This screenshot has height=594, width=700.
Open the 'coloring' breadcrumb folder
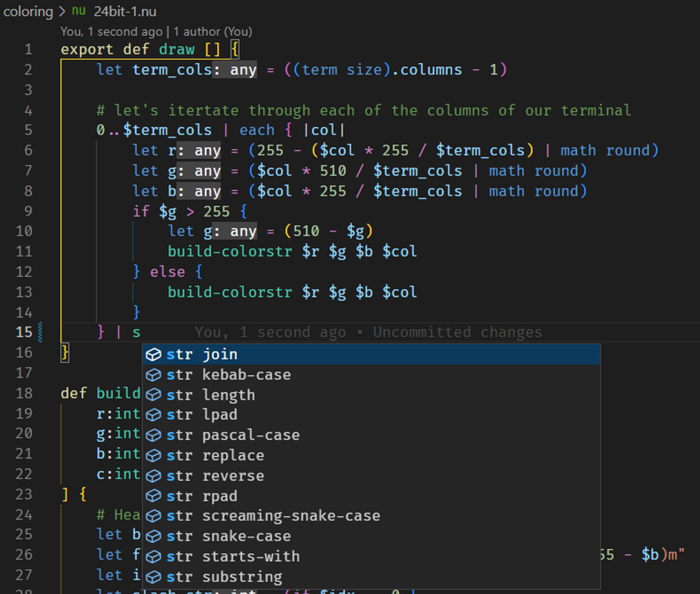tap(28, 12)
